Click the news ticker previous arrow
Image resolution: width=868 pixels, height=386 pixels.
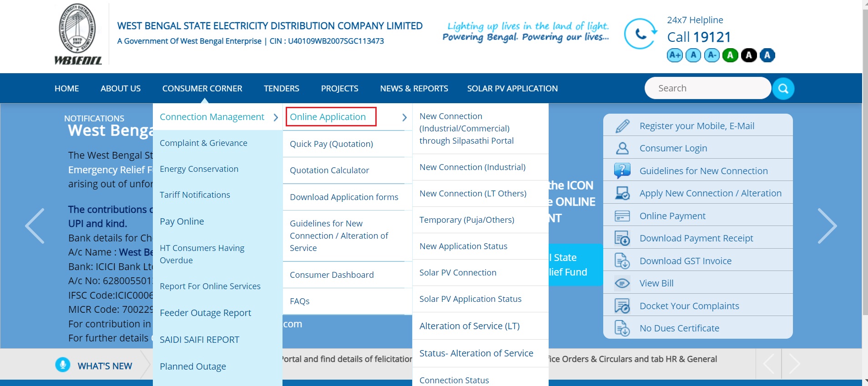click(769, 364)
